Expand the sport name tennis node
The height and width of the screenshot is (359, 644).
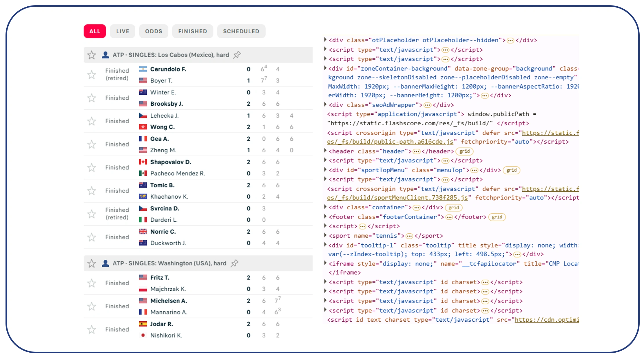click(325, 235)
